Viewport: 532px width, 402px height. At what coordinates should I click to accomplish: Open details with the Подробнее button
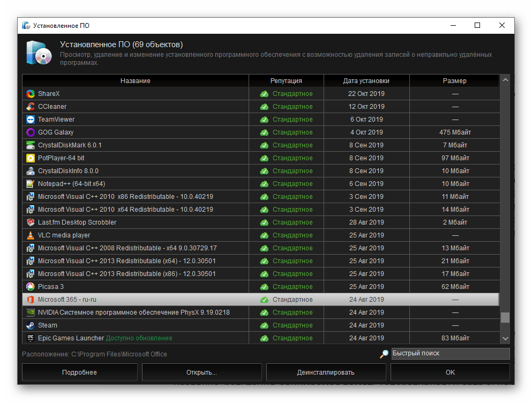[80, 373]
